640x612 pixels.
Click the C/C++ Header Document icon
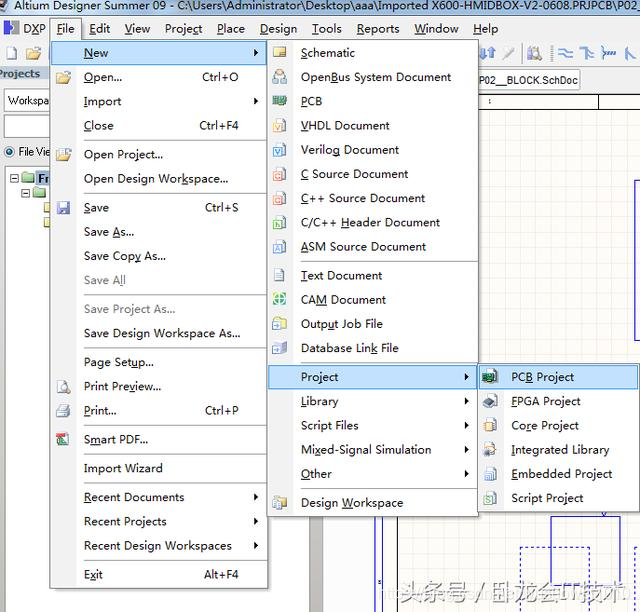coord(280,223)
